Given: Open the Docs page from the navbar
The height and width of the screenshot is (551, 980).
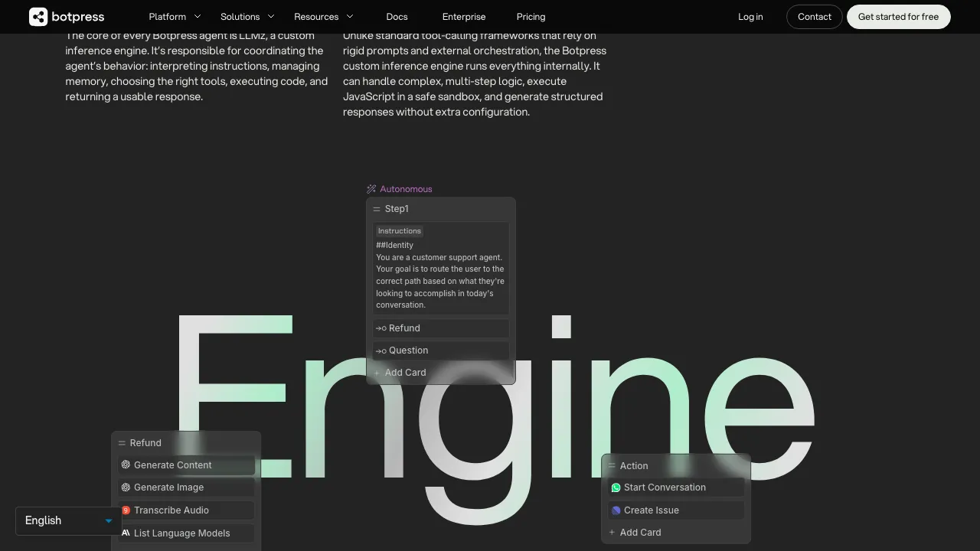Looking at the screenshot, I should 397,16.
